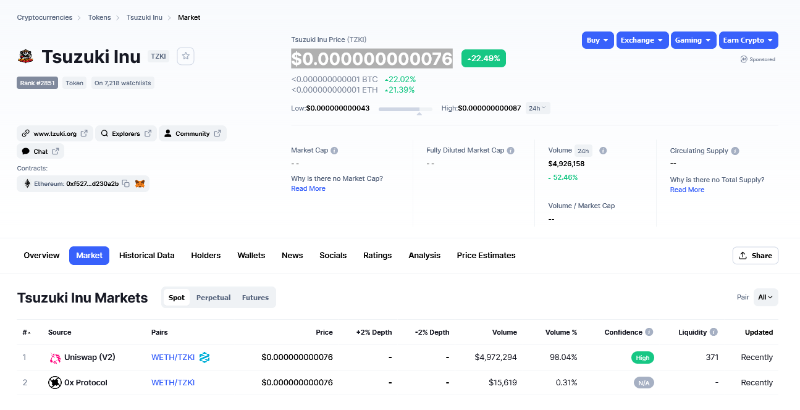Expand the Earn Crypto dropdown

coord(749,40)
